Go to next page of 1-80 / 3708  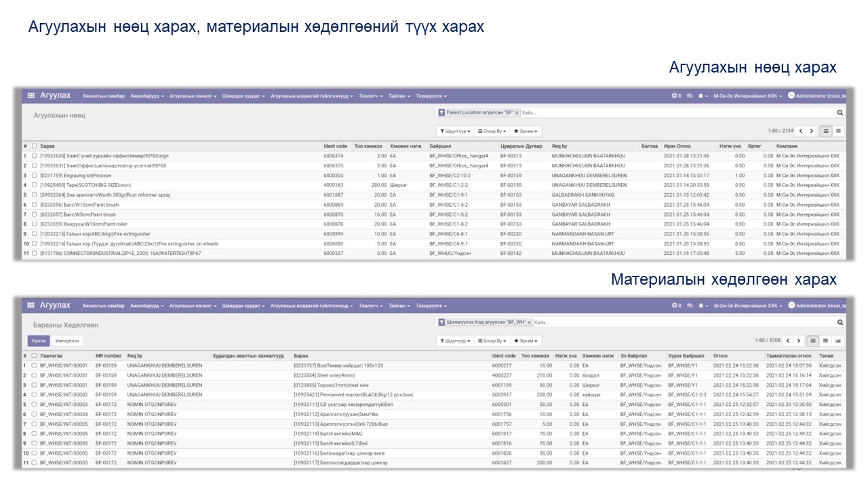coord(799,340)
